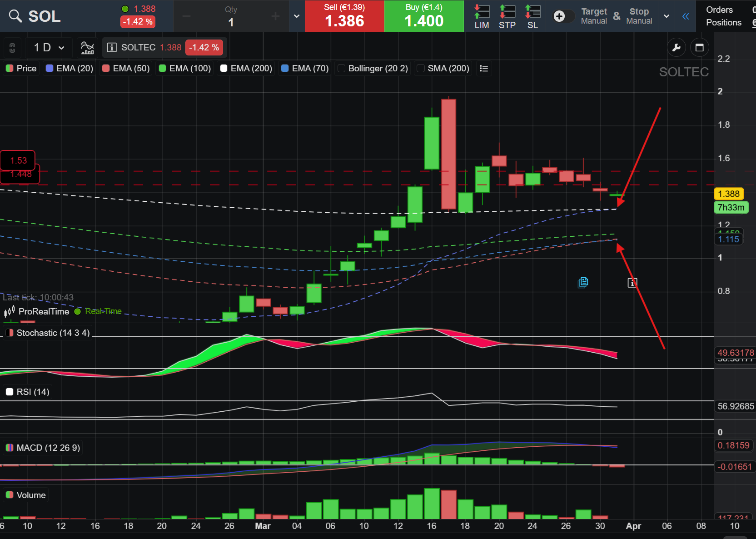Click the Mar date label on time axis

point(263,526)
